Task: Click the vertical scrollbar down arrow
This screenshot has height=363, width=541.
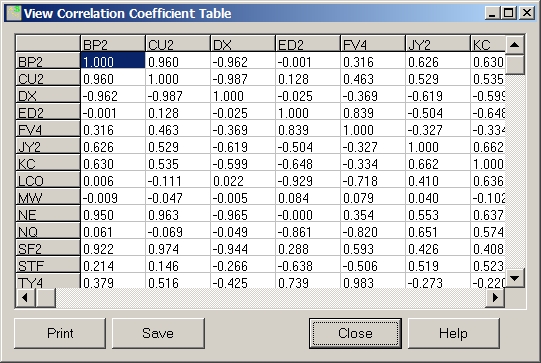Action: [x=514, y=278]
